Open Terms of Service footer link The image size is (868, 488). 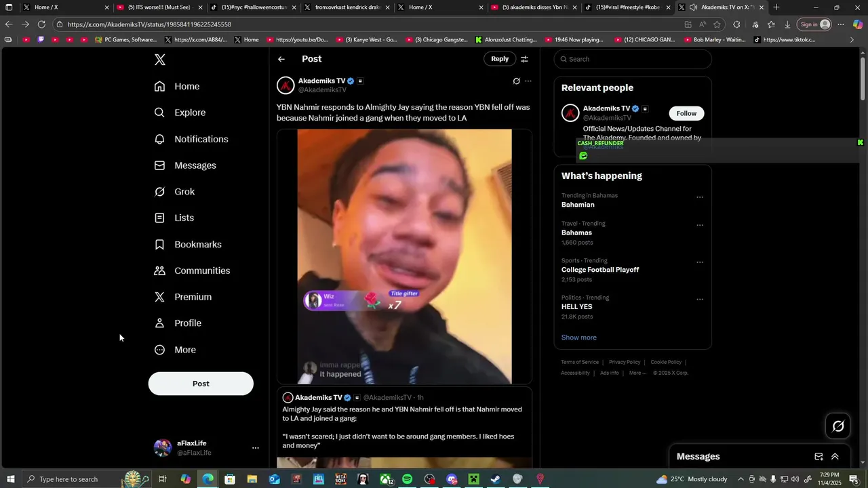coord(580,362)
